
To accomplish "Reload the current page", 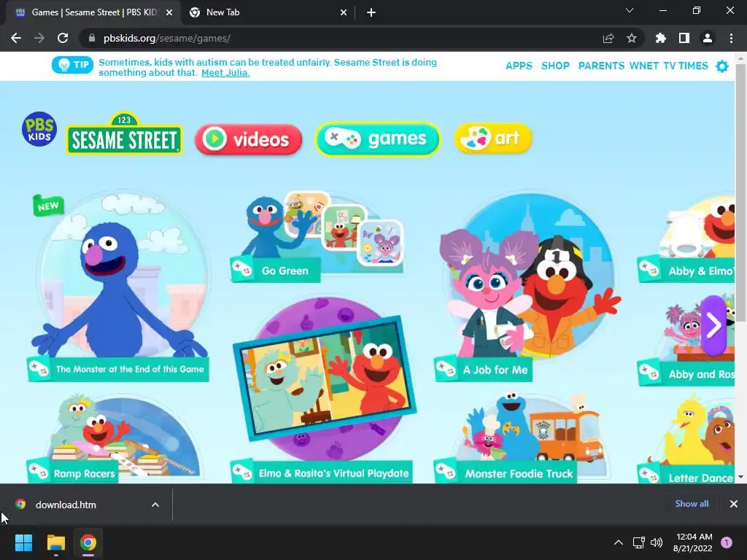I will pos(63,38).
